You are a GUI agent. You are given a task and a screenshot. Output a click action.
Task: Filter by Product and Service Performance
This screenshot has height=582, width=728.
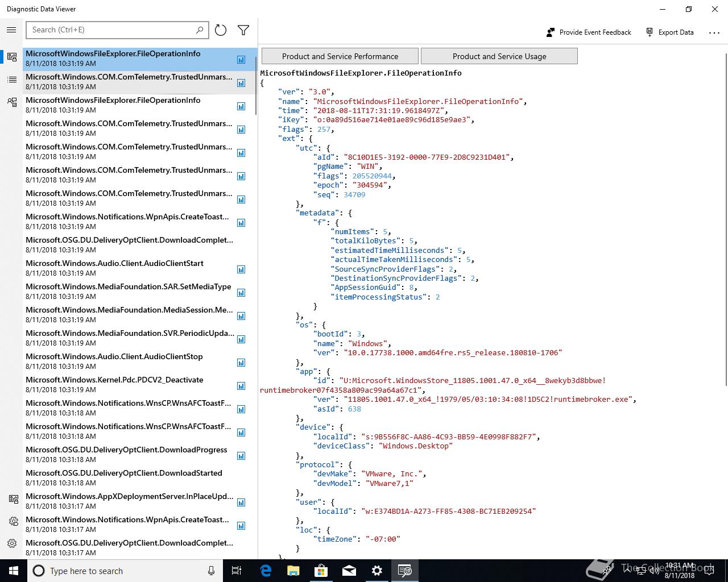point(340,56)
